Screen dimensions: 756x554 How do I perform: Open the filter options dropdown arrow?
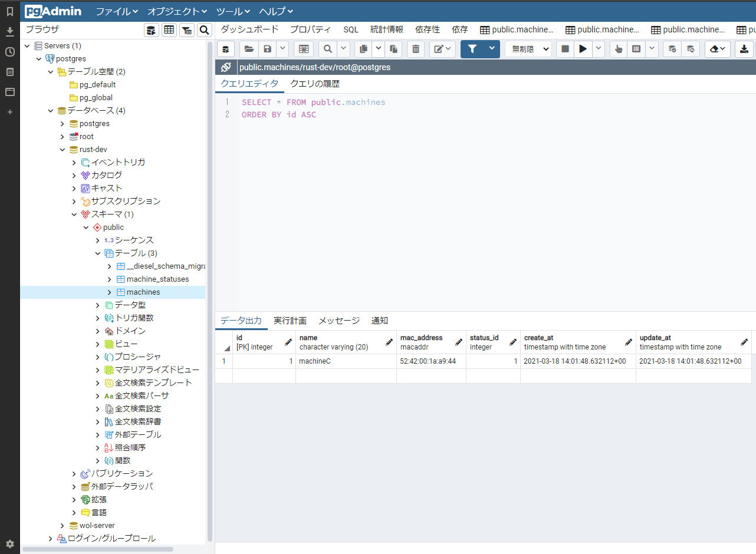pyautogui.click(x=492, y=49)
